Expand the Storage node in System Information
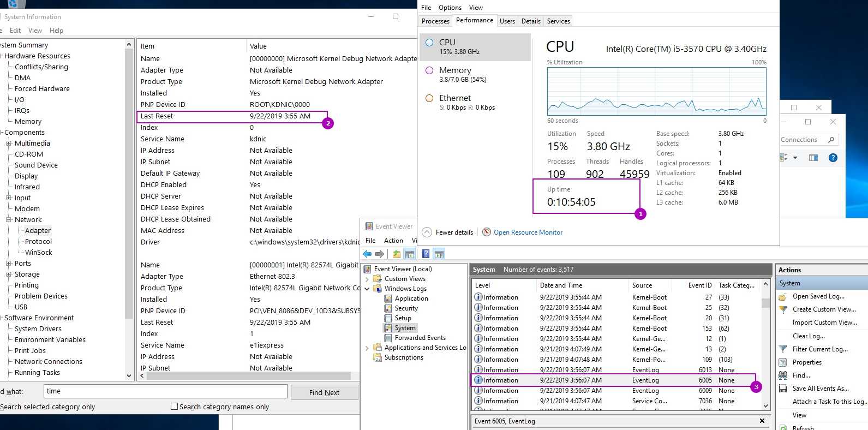This screenshot has width=868, height=430. click(9, 274)
